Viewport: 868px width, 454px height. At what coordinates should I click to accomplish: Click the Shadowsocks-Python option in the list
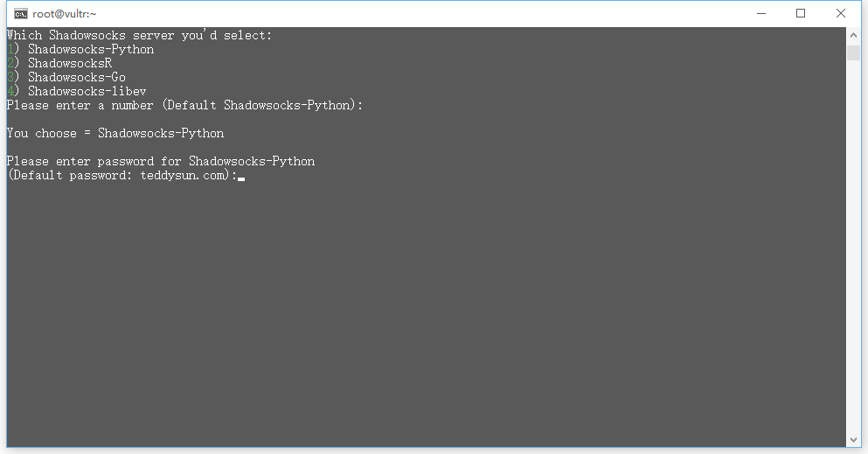pyautogui.click(x=91, y=50)
